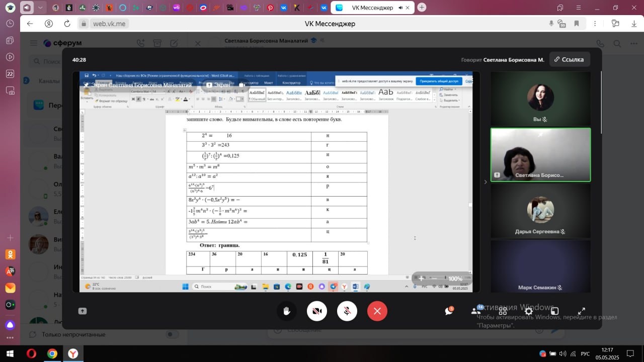
Task: Expand the call to fullscreen
Action: [x=581, y=311]
